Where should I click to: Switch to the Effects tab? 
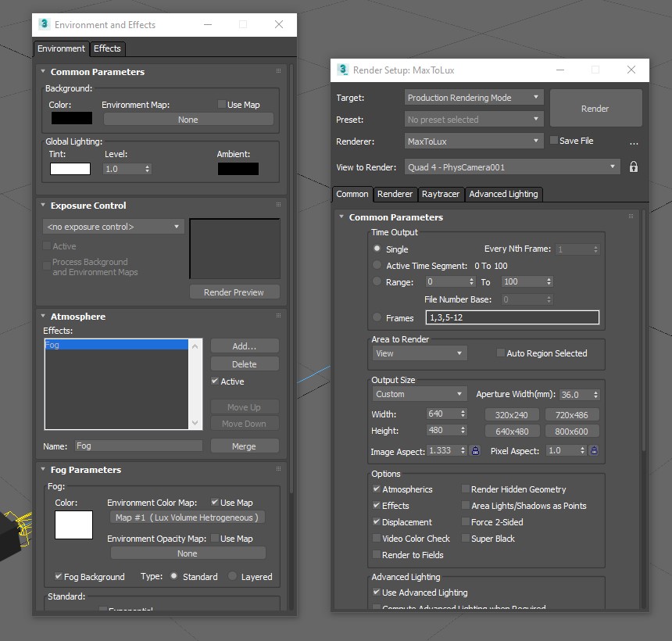click(107, 48)
